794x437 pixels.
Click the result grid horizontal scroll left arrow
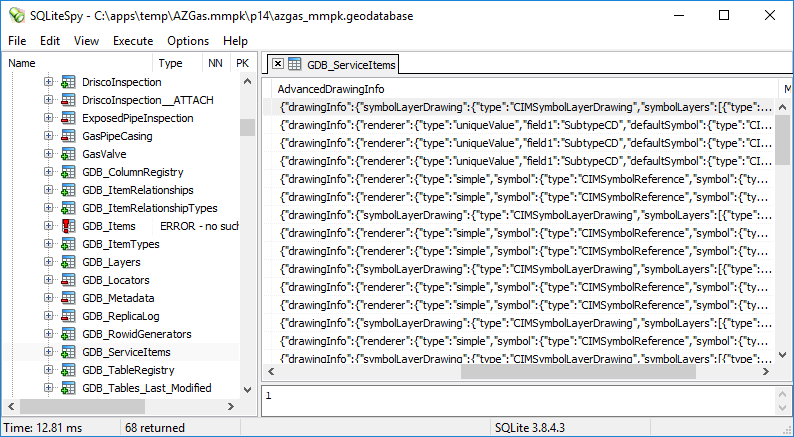click(271, 372)
